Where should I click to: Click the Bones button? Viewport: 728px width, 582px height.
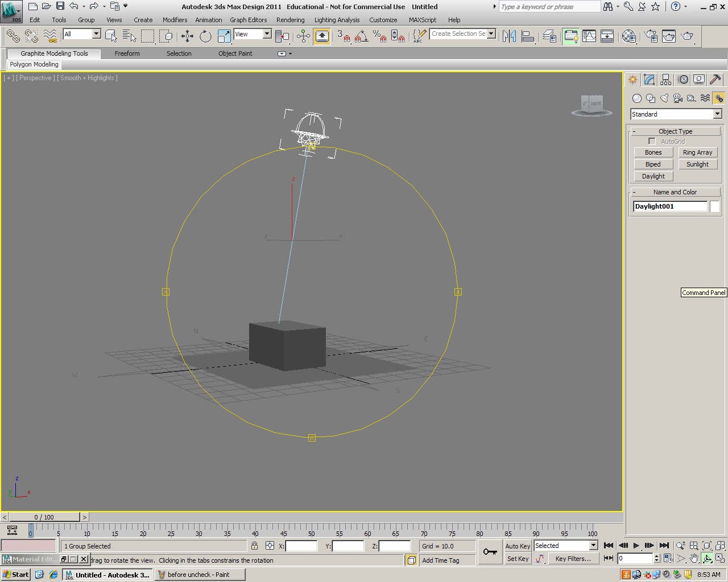653,152
